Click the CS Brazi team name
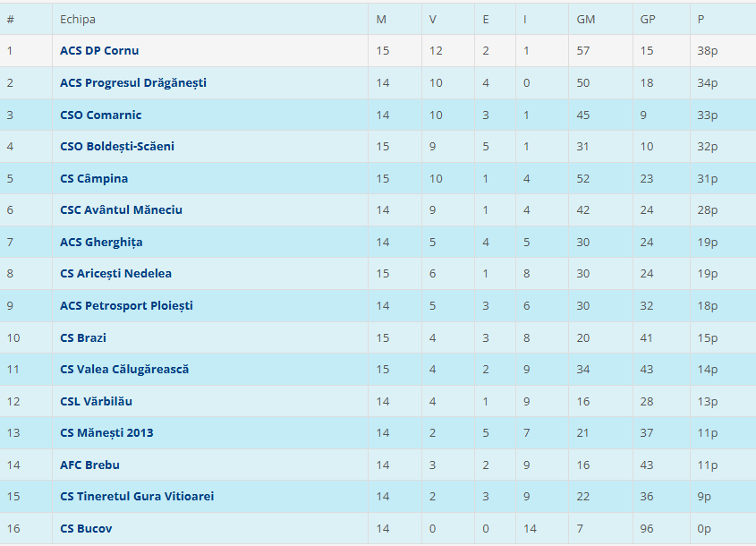Image resolution: width=756 pixels, height=546 pixels. 83,338
